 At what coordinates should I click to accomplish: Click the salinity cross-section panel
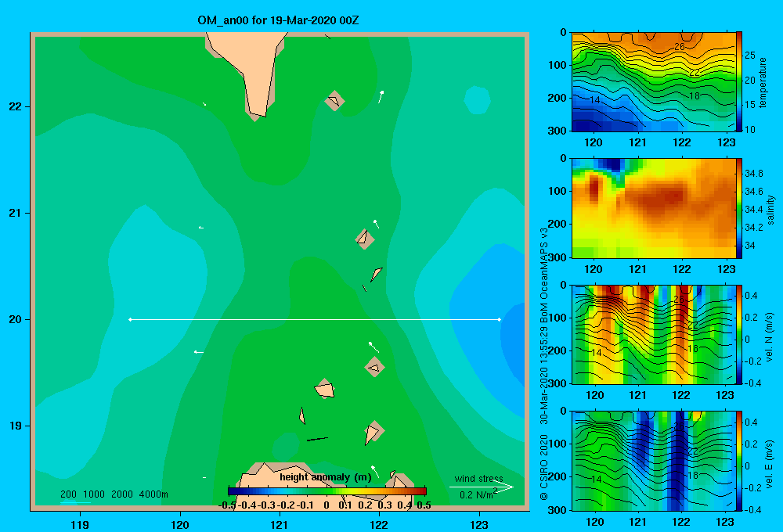(654, 208)
